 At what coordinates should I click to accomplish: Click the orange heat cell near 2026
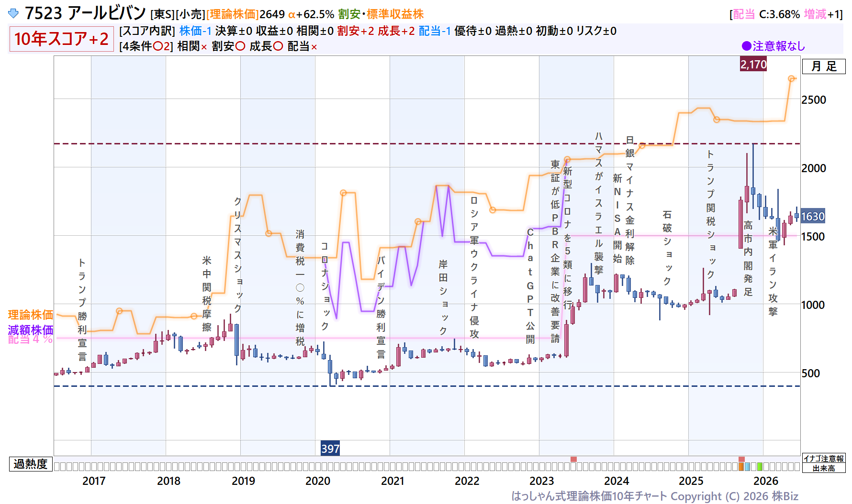coord(741,467)
